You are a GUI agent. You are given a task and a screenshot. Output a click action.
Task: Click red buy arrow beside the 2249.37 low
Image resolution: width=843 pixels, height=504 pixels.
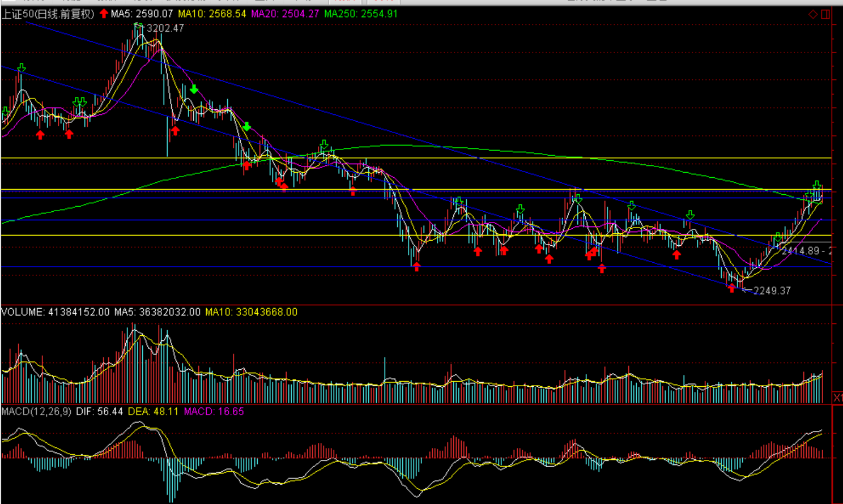pyautogui.click(x=732, y=288)
